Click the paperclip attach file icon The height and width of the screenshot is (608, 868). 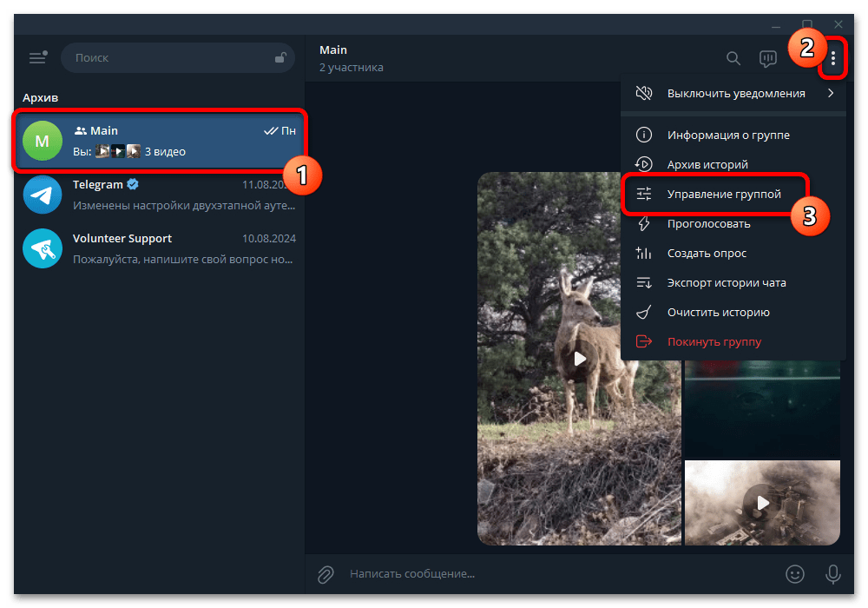325,573
